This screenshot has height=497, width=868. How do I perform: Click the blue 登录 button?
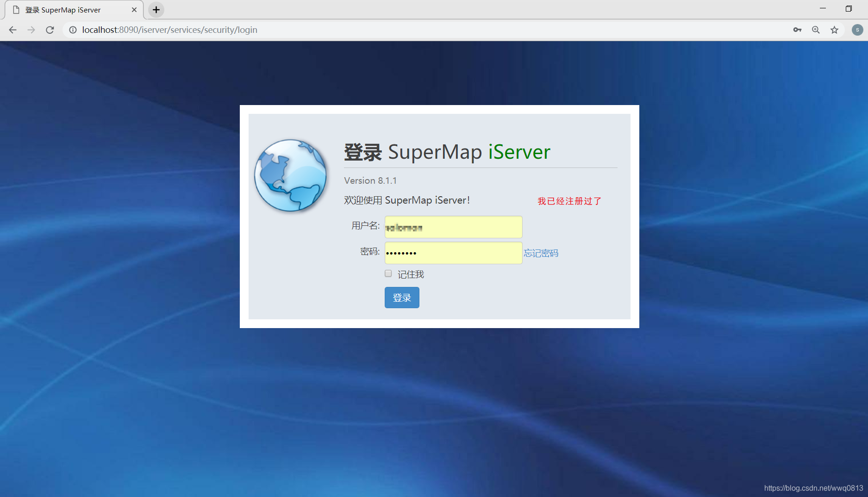402,298
